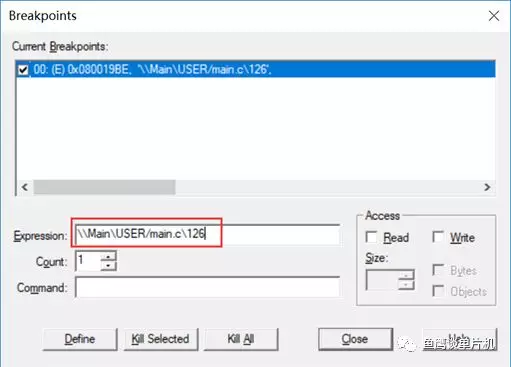Decrease Count with the down arrow

click(x=108, y=265)
